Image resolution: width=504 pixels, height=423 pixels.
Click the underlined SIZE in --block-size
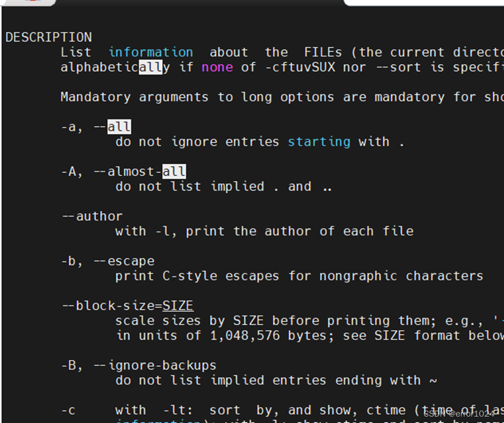(x=178, y=306)
